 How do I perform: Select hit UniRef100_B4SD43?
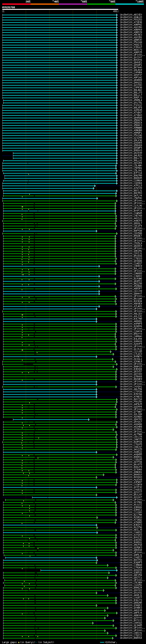tap(131, 477)
